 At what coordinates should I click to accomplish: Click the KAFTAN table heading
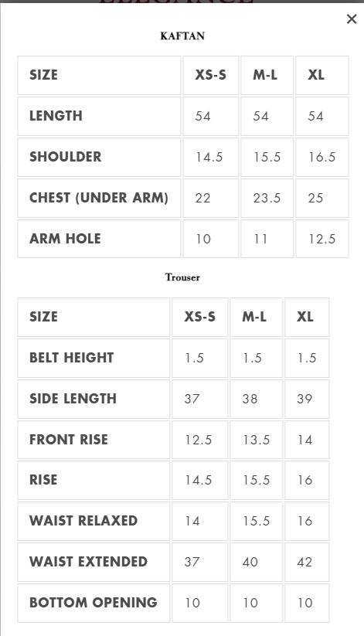pos(182,36)
